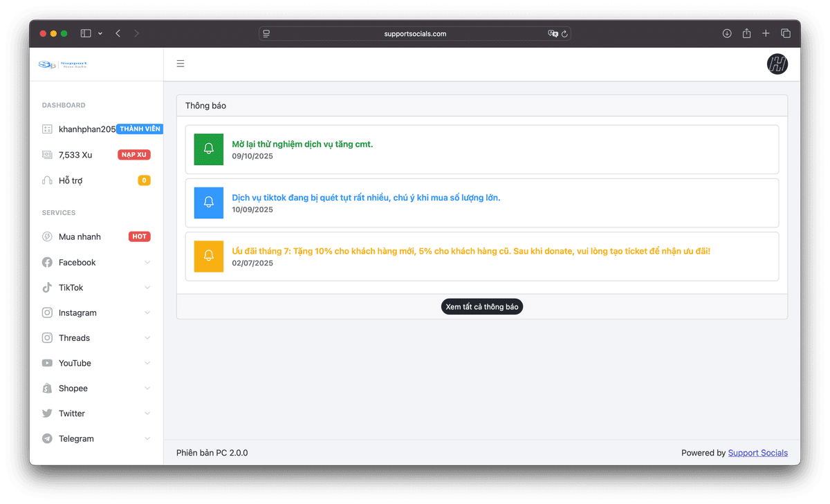830x504 pixels.
Task: Click the blue bell notification icon
Action: click(x=209, y=203)
